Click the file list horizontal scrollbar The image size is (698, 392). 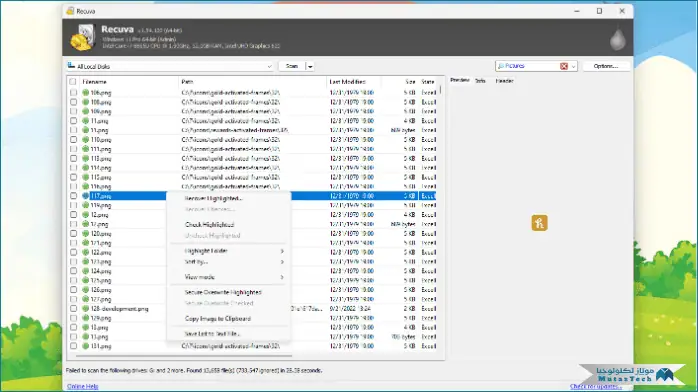(184, 356)
